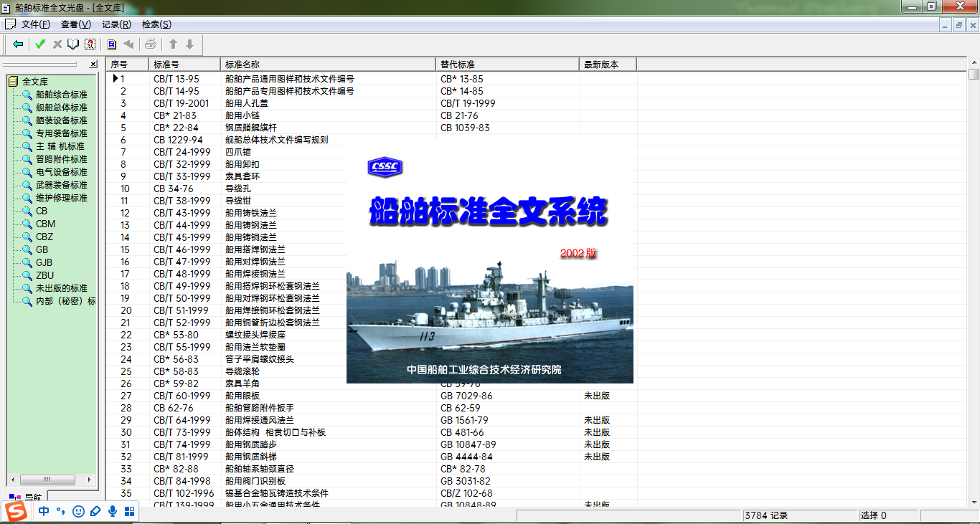This screenshot has height=524, width=980.
Task: Switch to the 导航 tab at the bottom
Action: (26, 497)
